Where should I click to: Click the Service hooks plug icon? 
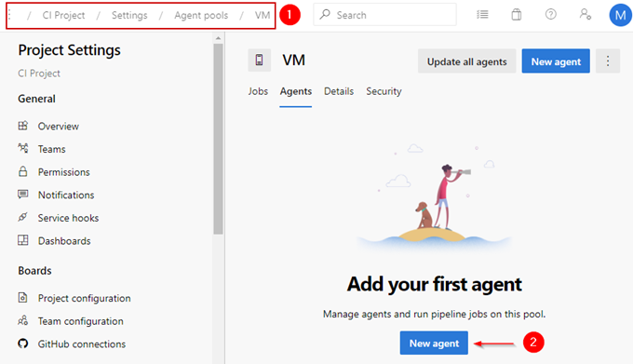tap(23, 217)
